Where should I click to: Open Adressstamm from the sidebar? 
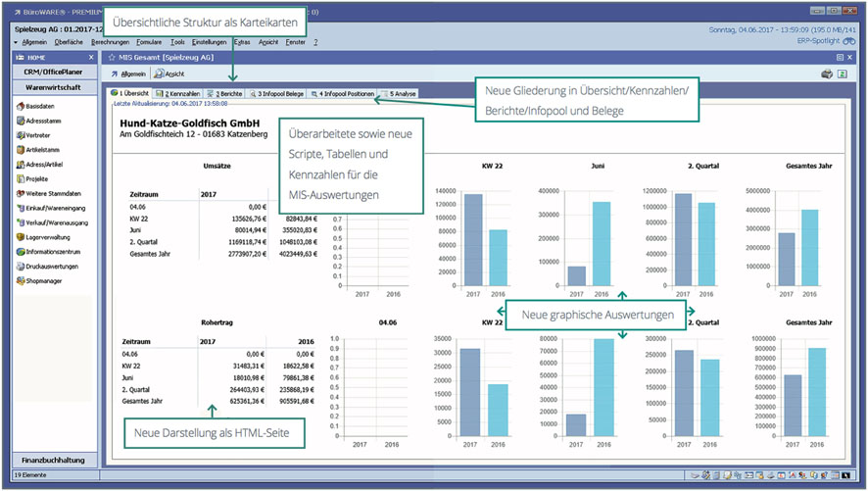pyautogui.click(x=43, y=121)
